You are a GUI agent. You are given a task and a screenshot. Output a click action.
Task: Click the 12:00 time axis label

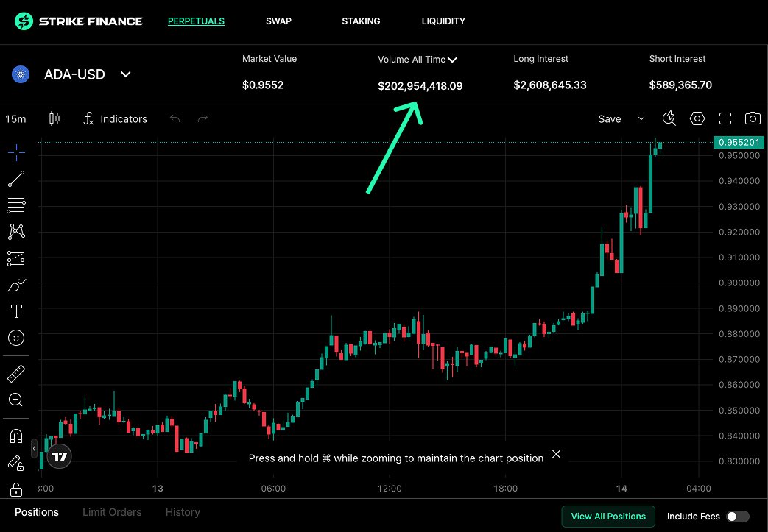pos(390,489)
